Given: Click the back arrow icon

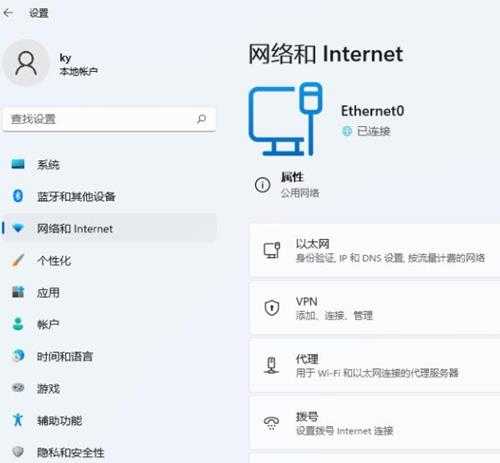Looking at the screenshot, I should (x=8, y=13).
